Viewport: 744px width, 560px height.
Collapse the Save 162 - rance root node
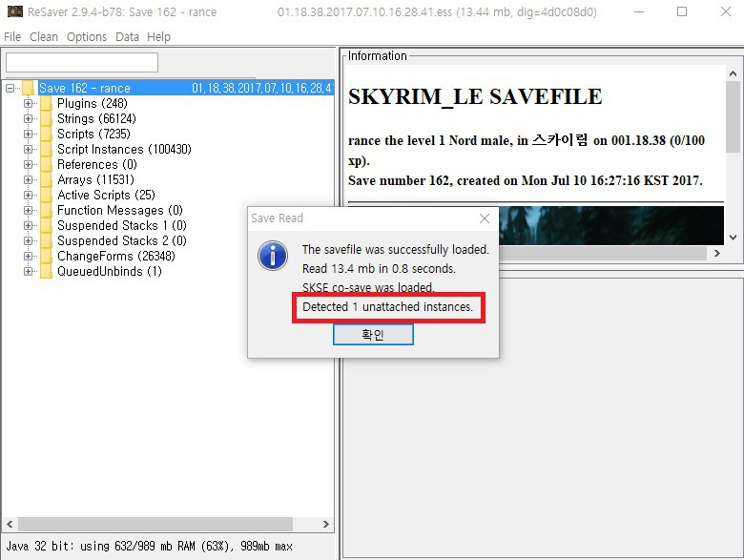tap(10, 88)
